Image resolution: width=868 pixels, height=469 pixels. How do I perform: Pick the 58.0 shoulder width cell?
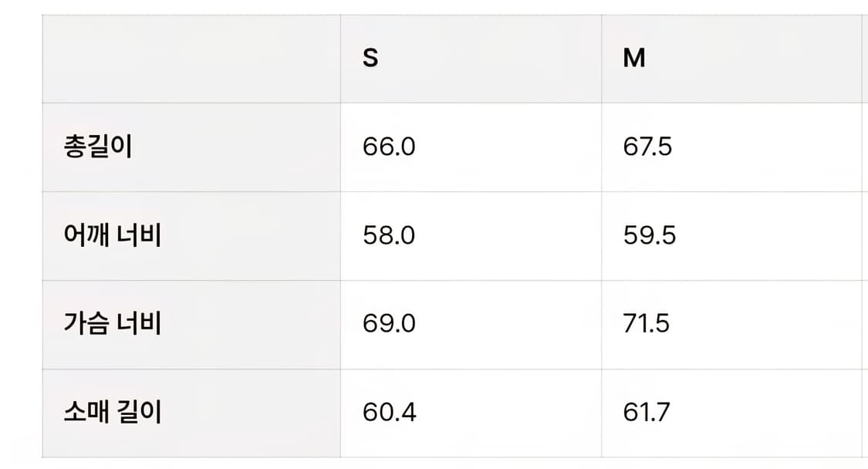pos(389,235)
